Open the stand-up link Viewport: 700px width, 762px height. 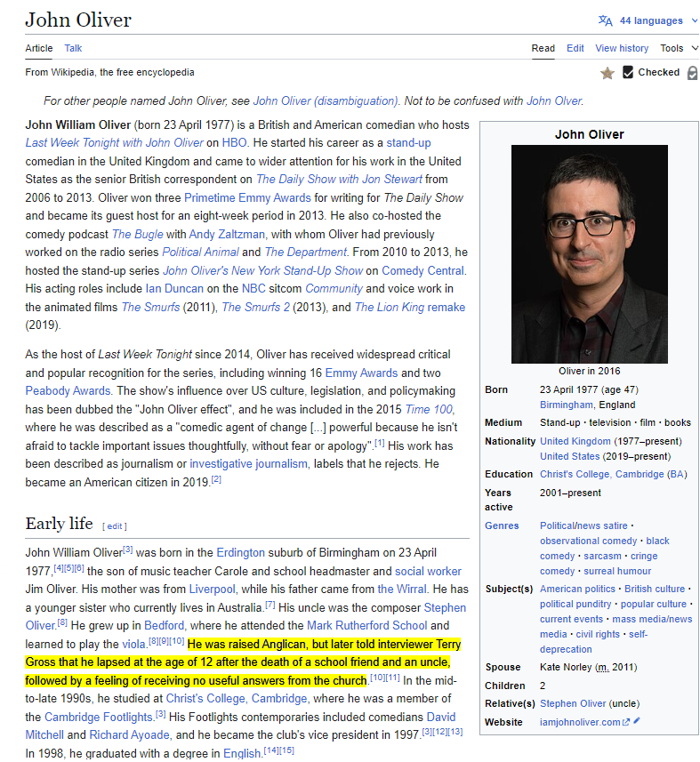pyautogui.click(x=408, y=142)
